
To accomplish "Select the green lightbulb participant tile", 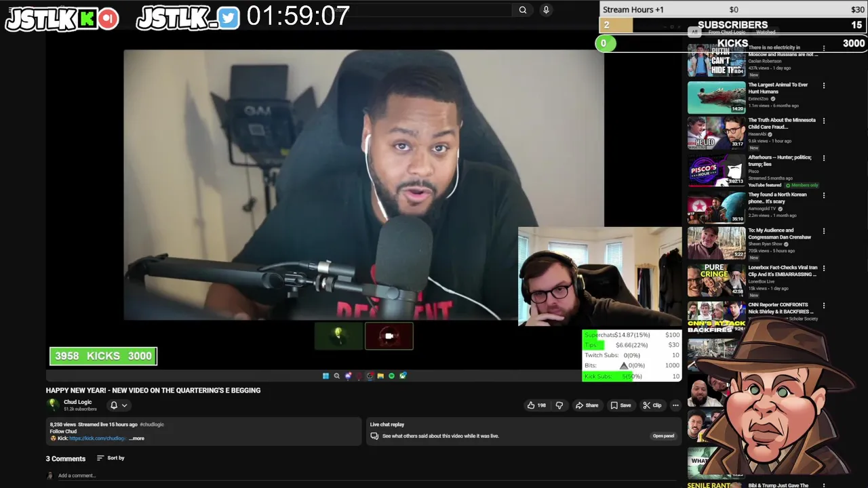I will pos(338,336).
